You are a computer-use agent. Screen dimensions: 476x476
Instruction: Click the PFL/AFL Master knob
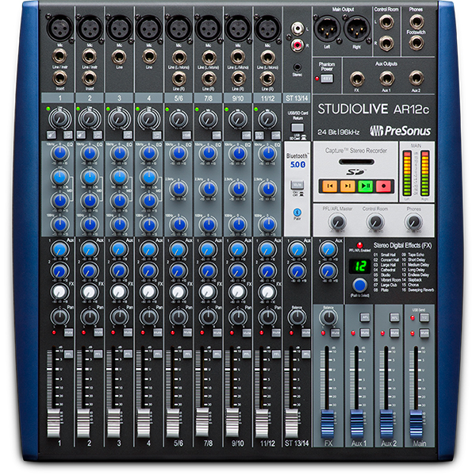point(337,221)
